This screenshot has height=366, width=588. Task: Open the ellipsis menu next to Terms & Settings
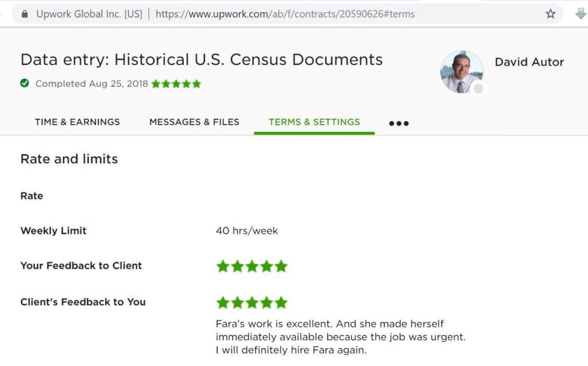pos(399,122)
